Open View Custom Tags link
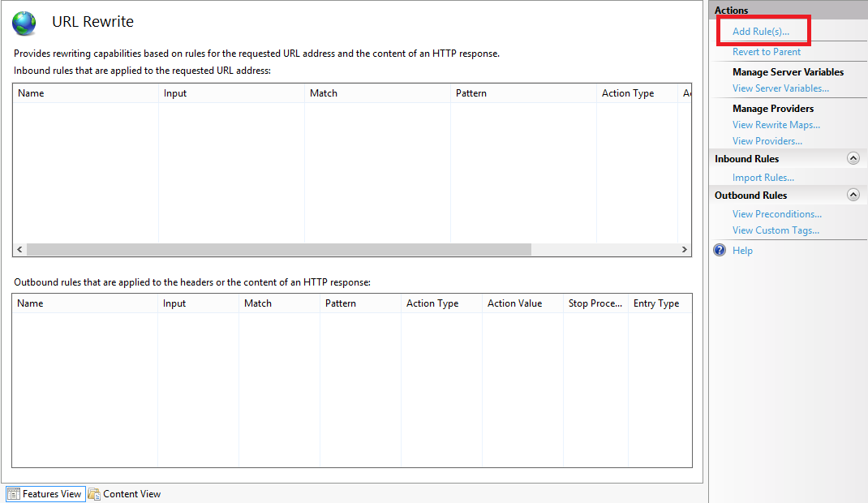Viewport: 868px width, 503px height. coord(776,230)
